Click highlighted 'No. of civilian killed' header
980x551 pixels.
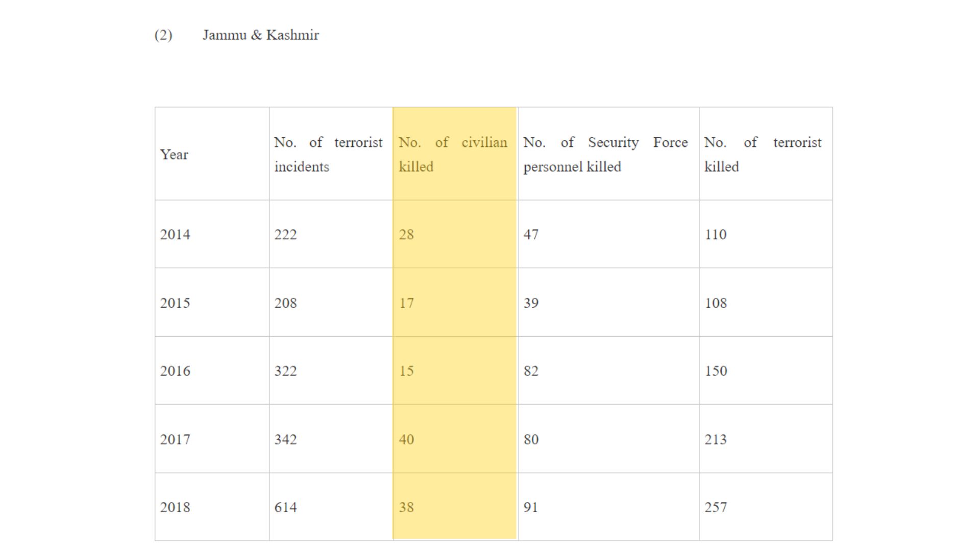point(453,154)
